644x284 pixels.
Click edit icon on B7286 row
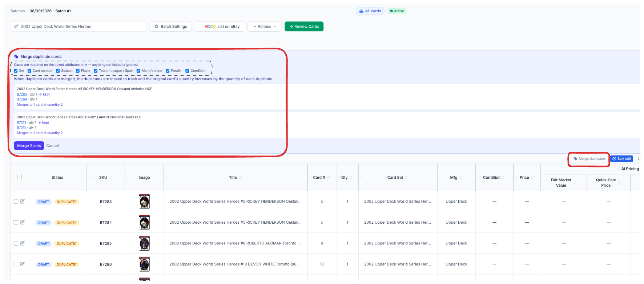[23, 264]
